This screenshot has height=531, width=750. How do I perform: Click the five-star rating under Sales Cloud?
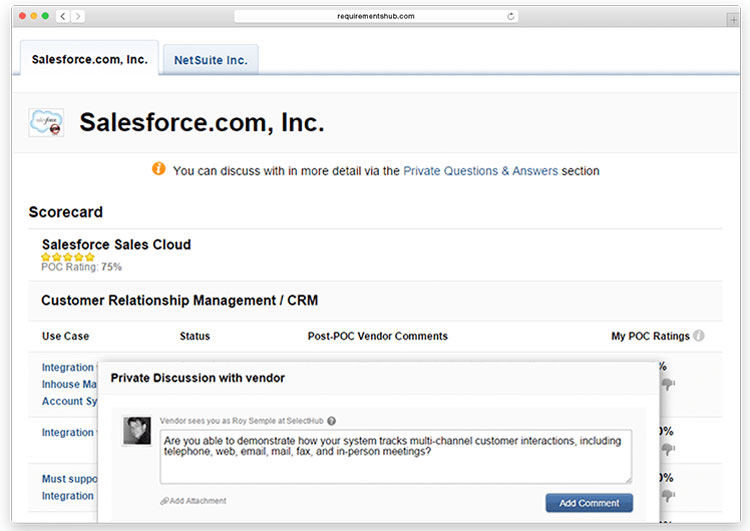(x=68, y=257)
